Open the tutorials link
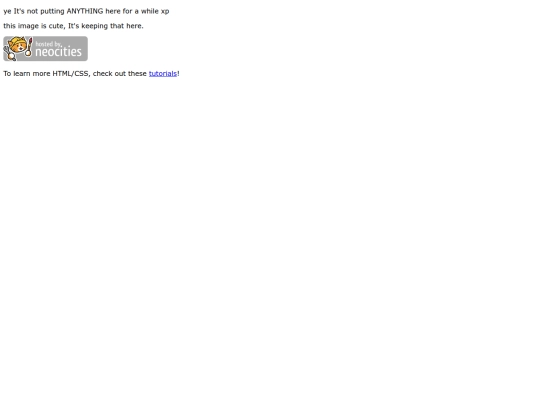 (x=163, y=73)
